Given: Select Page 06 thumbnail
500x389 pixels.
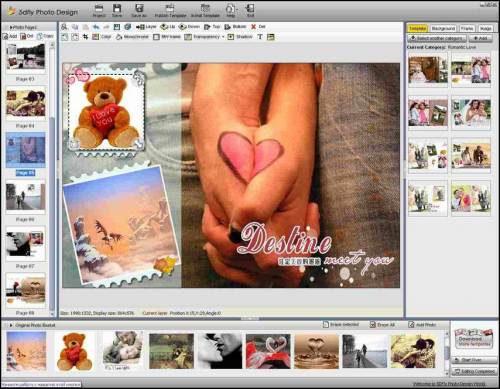Looking at the screenshot, I should click(x=25, y=197).
